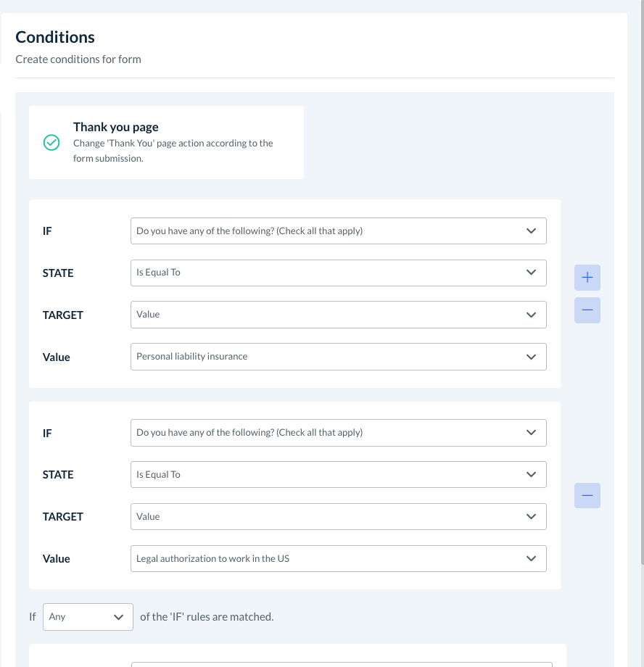This screenshot has width=644, height=667.
Task: Open 'Legal authorization to work' value dropdown
Action: (x=338, y=559)
